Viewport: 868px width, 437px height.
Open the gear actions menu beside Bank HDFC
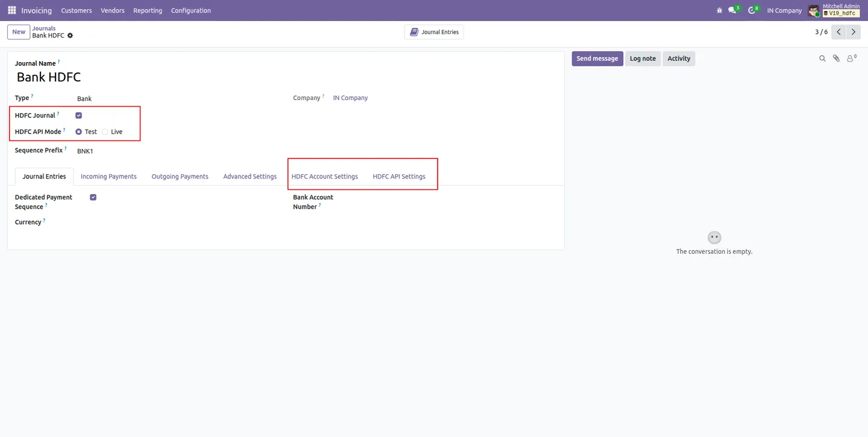[x=70, y=36]
